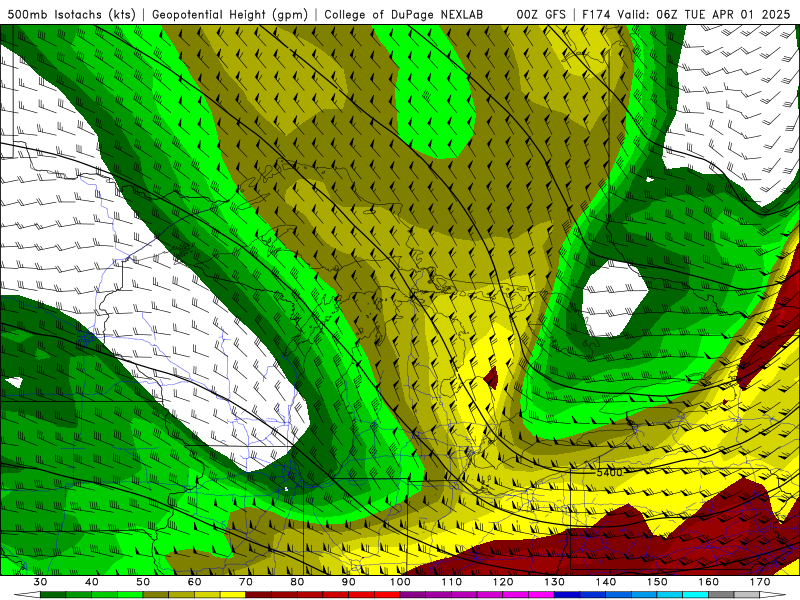Click the '140' value on the color scale
Screen dimensions: 800x600
[x=606, y=582]
